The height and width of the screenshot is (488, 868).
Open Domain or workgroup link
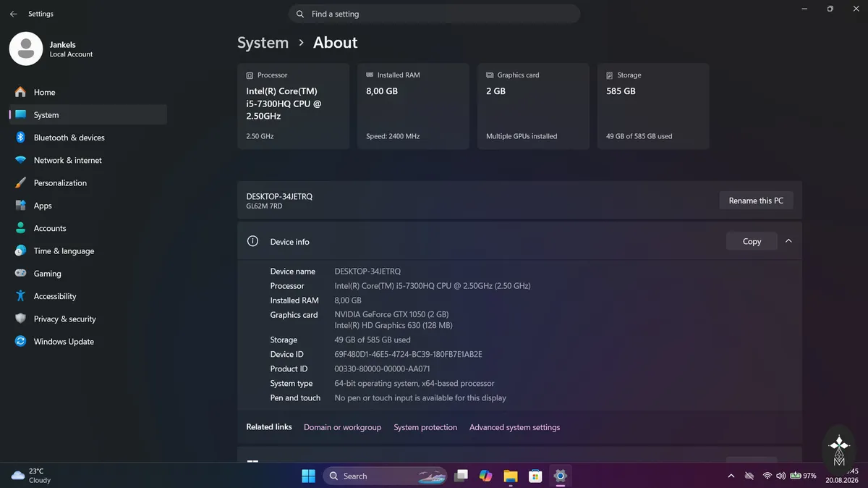[x=342, y=427]
